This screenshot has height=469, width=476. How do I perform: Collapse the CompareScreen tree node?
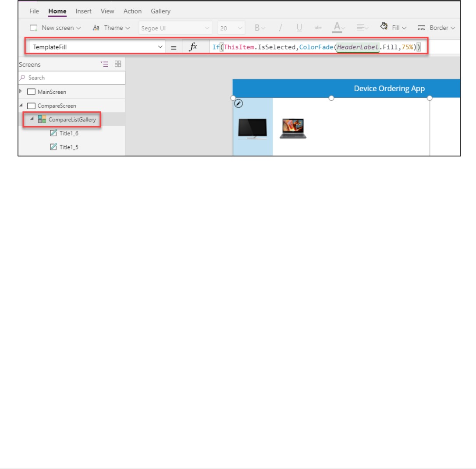click(21, 105)
